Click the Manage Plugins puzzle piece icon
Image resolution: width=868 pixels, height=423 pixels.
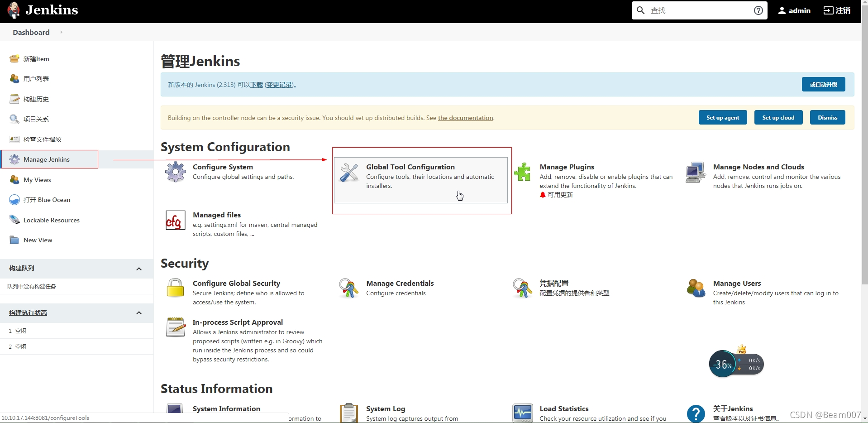[x=523, y=172]
